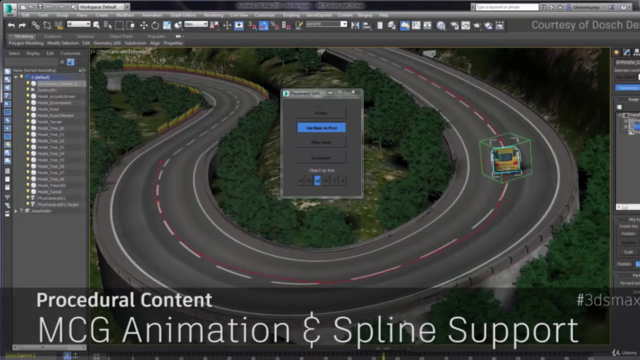Toggle Use Base As Pivot button
Viewport: 640px width, 360px height.
click(321, 128)
